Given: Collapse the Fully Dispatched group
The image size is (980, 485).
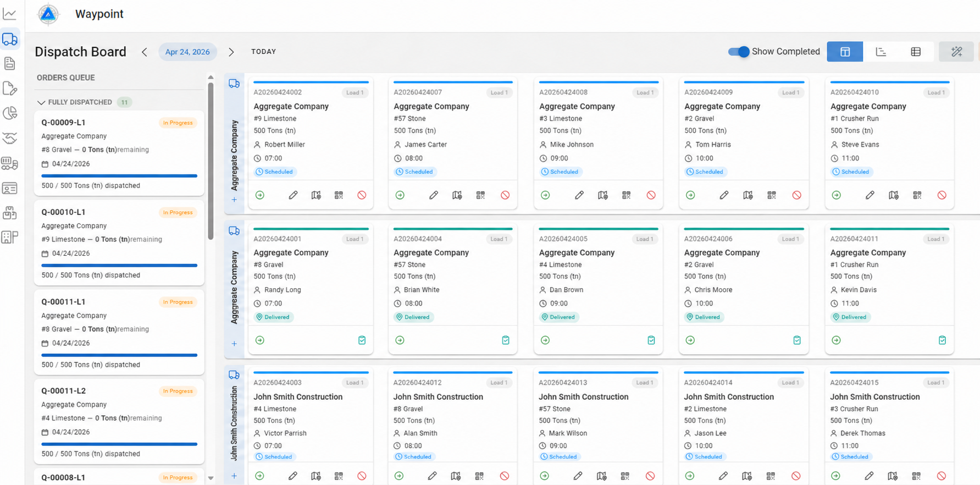Looking at the screenshot, I should [x=41, y=102].
